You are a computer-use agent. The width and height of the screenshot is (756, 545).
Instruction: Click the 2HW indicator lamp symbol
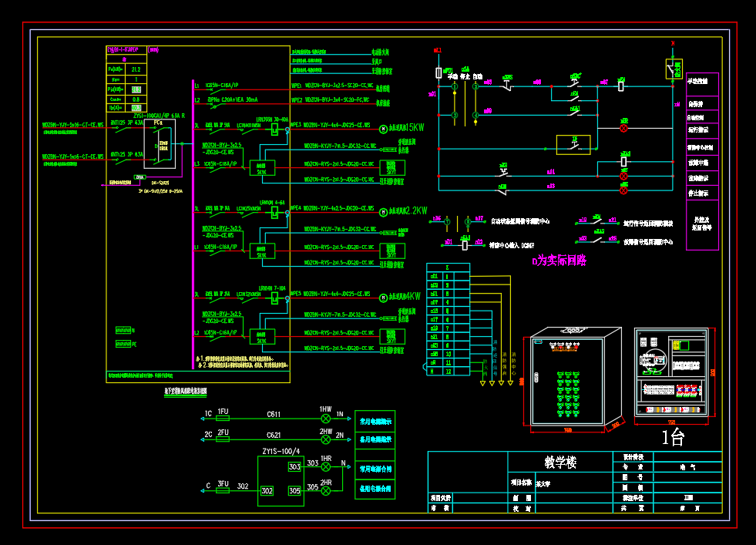326,439
